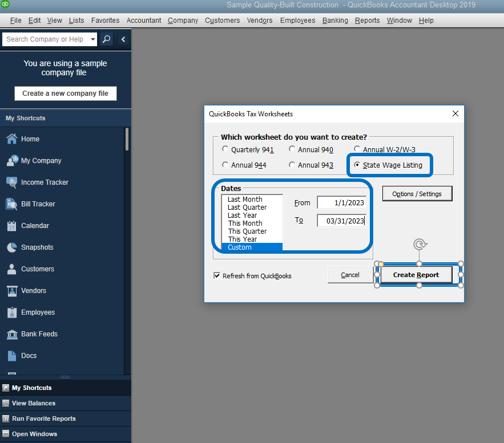Open the Edit menu
504x443 pixels.
click(34, 21)
